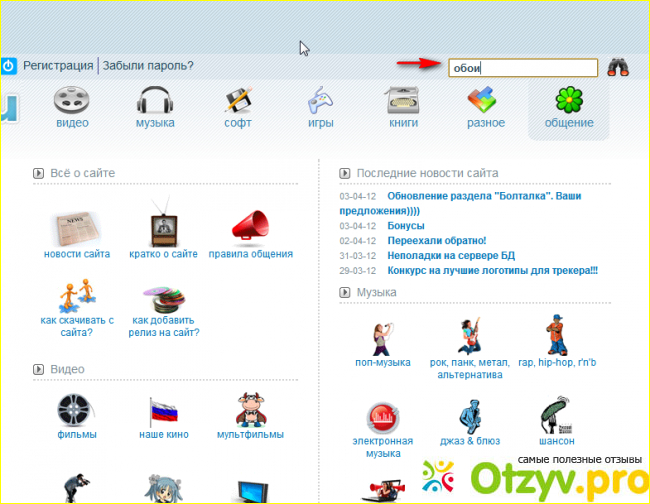
Task: Click the binoculars search icon
Action: tap(619, 67)
